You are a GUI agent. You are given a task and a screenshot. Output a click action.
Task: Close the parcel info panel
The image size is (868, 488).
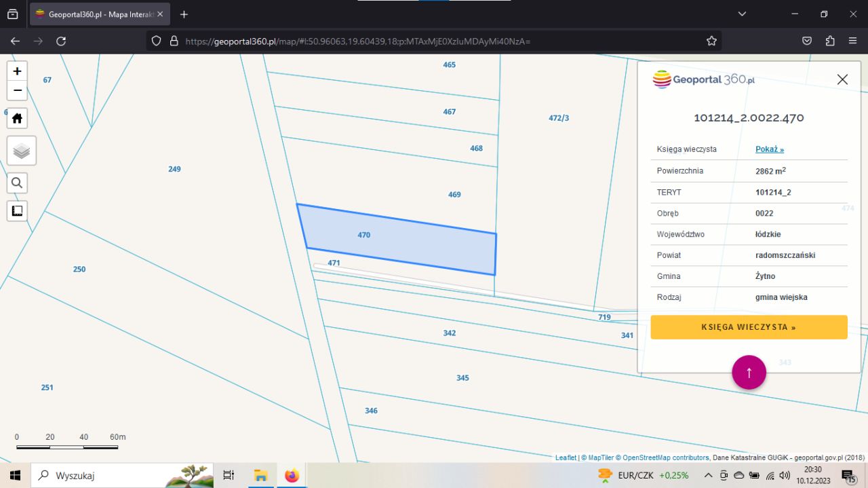tap(842, 79)
